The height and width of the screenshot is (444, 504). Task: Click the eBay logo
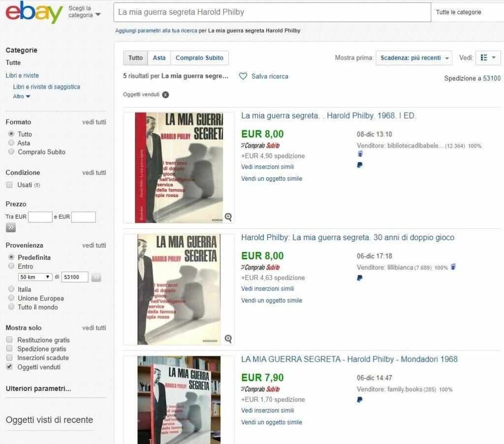pos(34,12)
